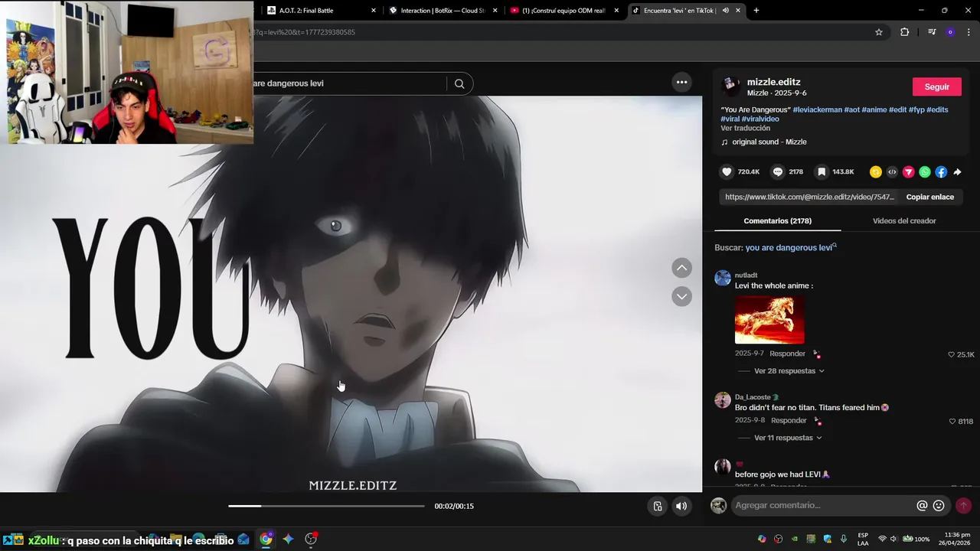Open nutladt's commenter avatar
This screenshot has width=980, height=551.
(x=723, y=278)
